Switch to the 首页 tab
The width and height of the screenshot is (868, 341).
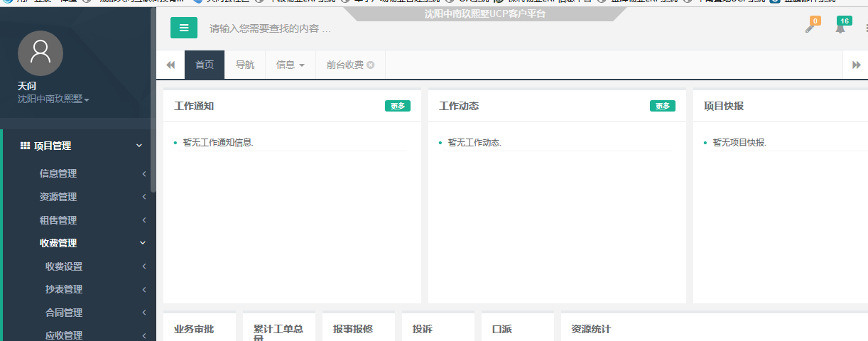click(x=205, y=65)
